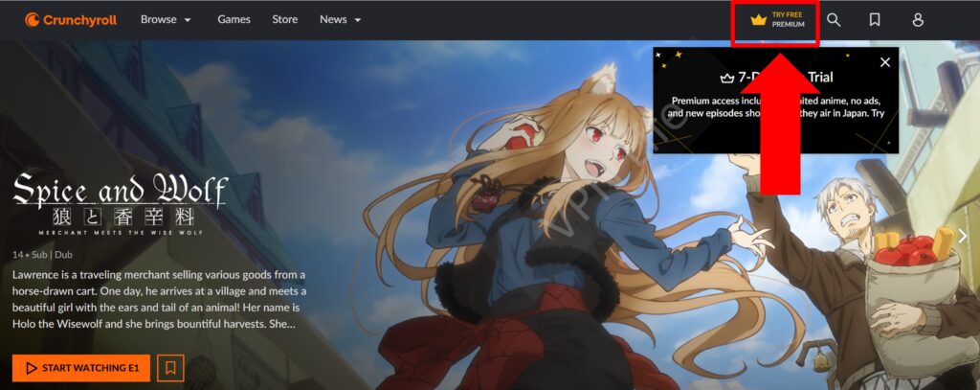Click the Try Free Premium text

click(789, 19)
